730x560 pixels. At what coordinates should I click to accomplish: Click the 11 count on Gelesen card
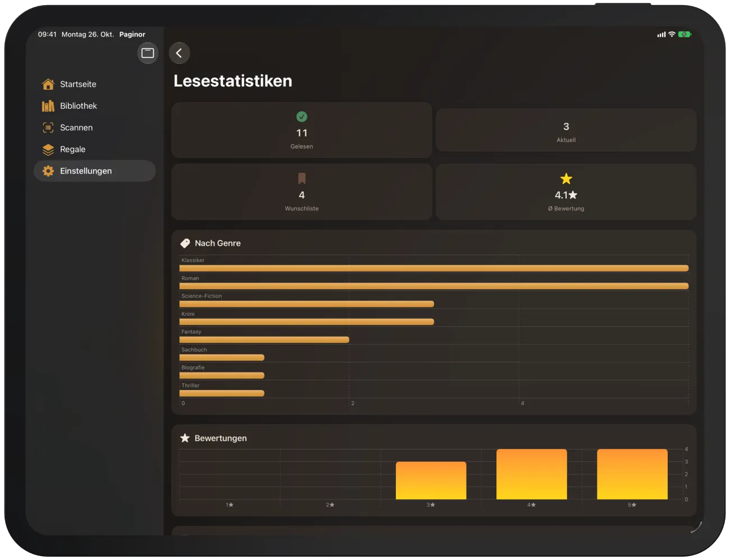302,133
